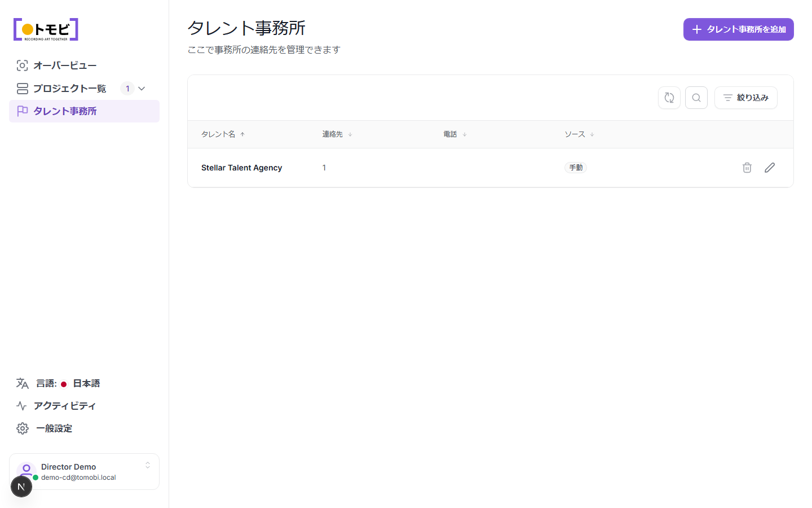Sort by the 電話 column
Screen dimensions: 812x508
click(x=455, y=134)
